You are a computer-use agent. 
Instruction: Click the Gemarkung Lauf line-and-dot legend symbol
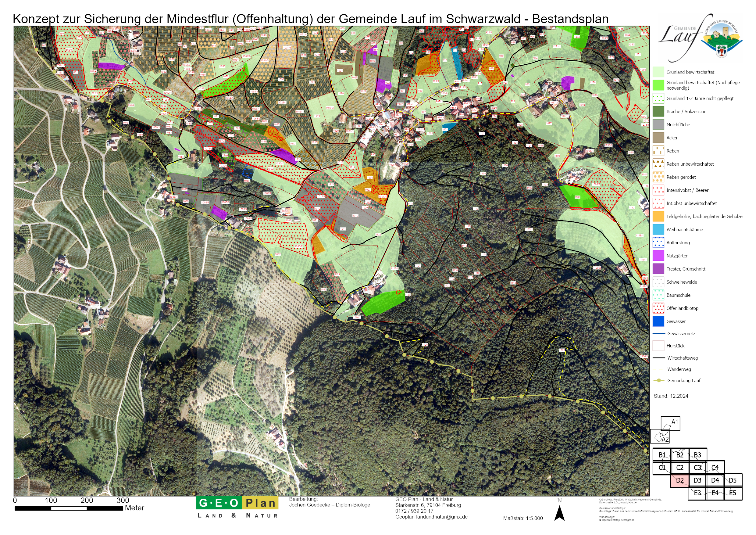658,380
